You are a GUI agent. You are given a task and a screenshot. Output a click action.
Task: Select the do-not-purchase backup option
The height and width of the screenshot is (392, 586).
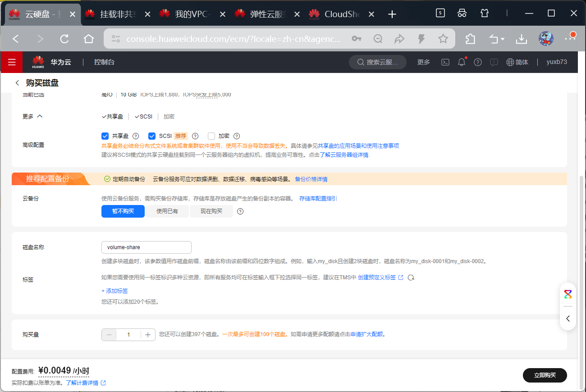pyautogui.click(x=123, y=211)
